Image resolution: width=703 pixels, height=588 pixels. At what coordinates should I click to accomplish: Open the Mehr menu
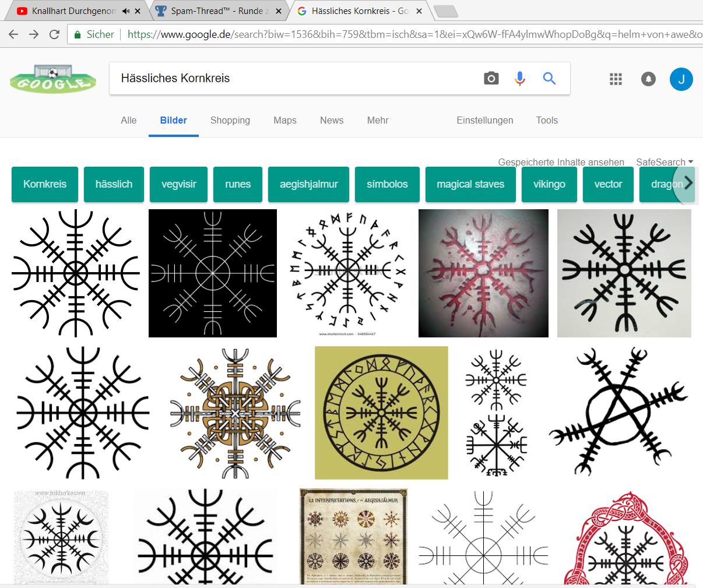[x=377, y=120]
